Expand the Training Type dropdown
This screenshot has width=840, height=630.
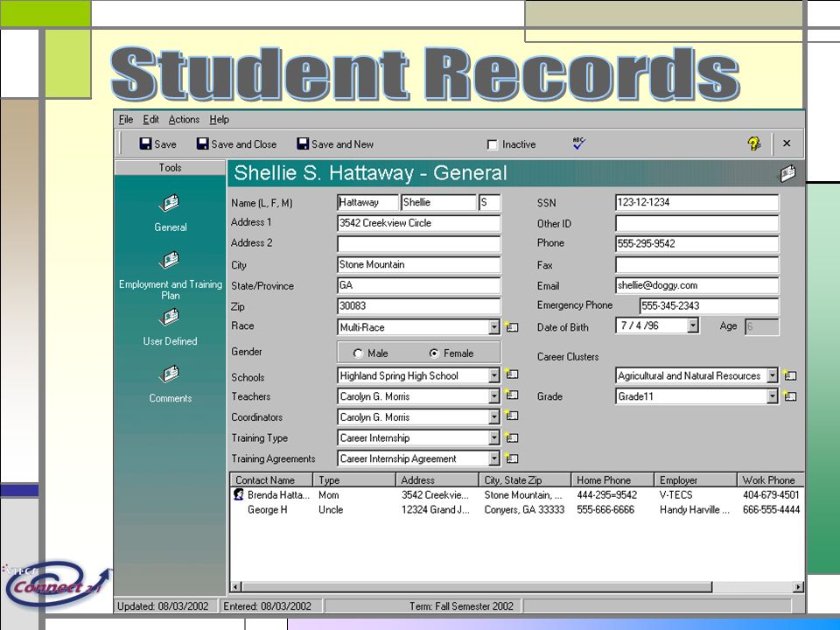coord(493,437)
